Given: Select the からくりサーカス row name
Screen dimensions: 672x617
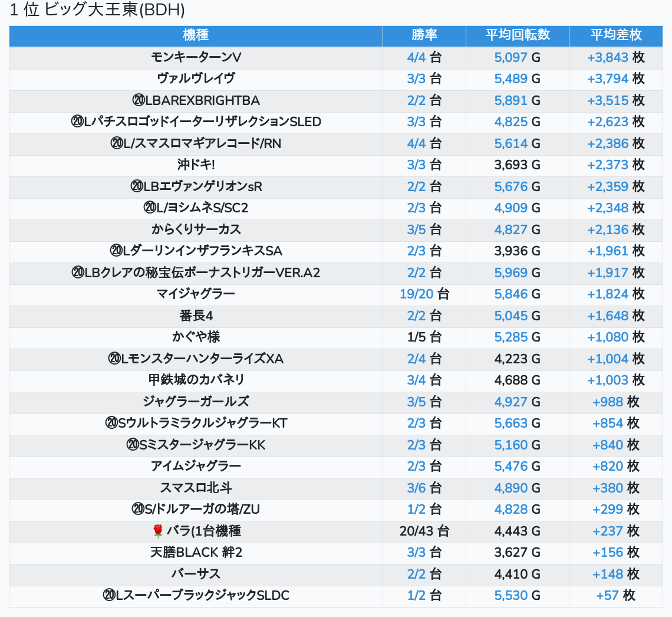Looking at the screenshot, I should click(x=196, y=229).
